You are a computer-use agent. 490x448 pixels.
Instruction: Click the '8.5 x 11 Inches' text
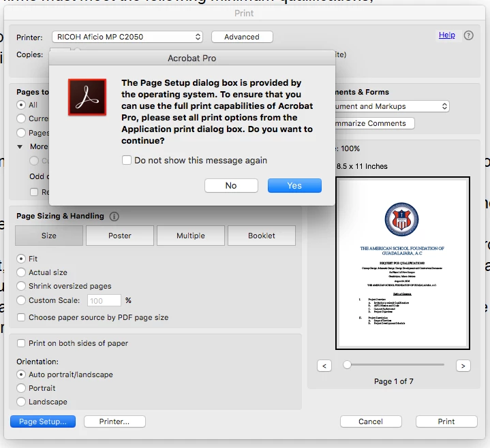362,166
